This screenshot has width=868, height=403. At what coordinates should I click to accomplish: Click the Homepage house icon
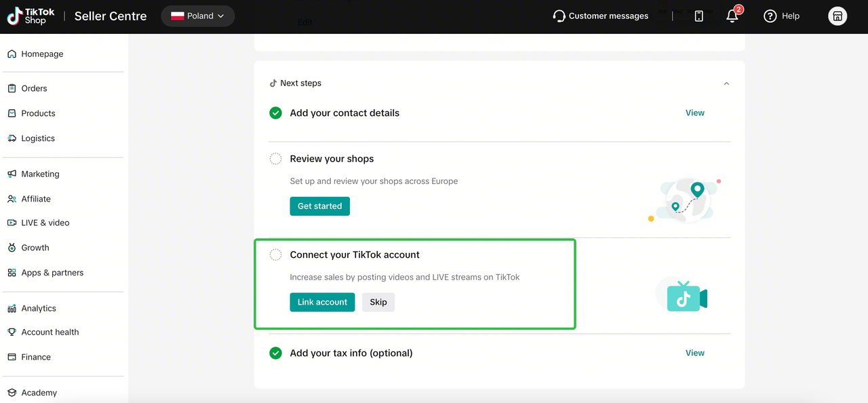[12, 54]
